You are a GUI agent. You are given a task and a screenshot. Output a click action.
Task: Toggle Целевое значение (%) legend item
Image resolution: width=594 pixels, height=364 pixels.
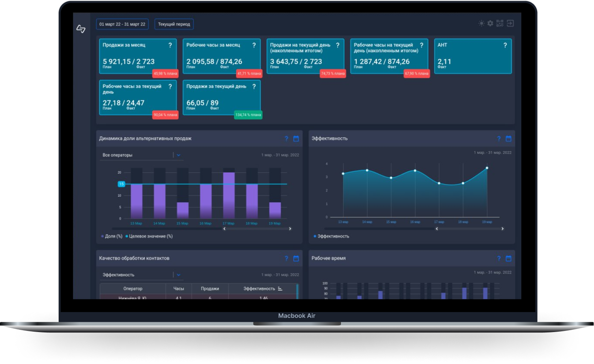[x=149, y=236]
